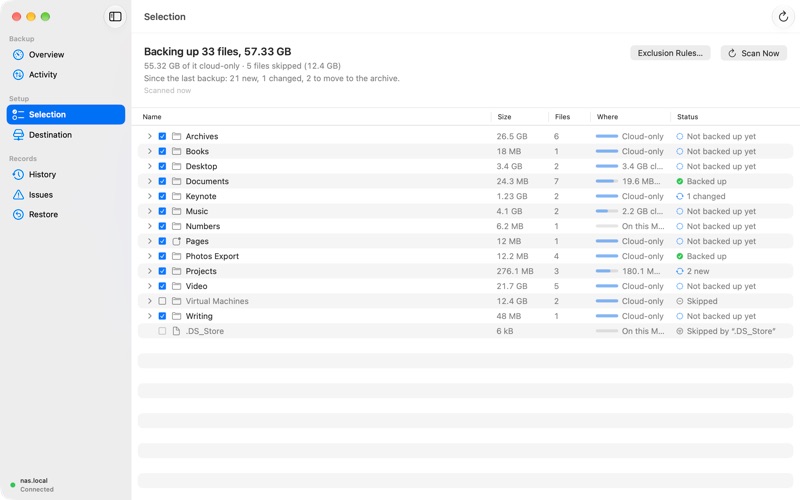Expand the Video folder chevron
800x500 pixels.
149,286
